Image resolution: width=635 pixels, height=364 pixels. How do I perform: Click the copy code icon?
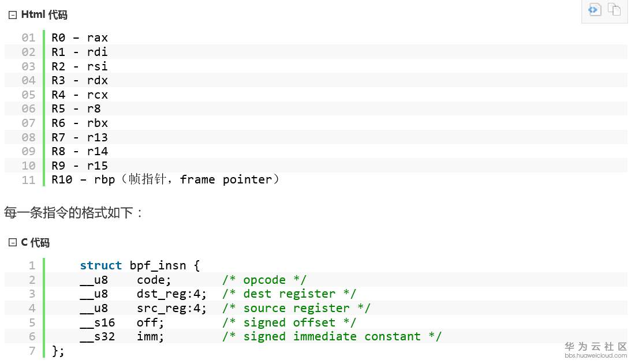(614, 9)
